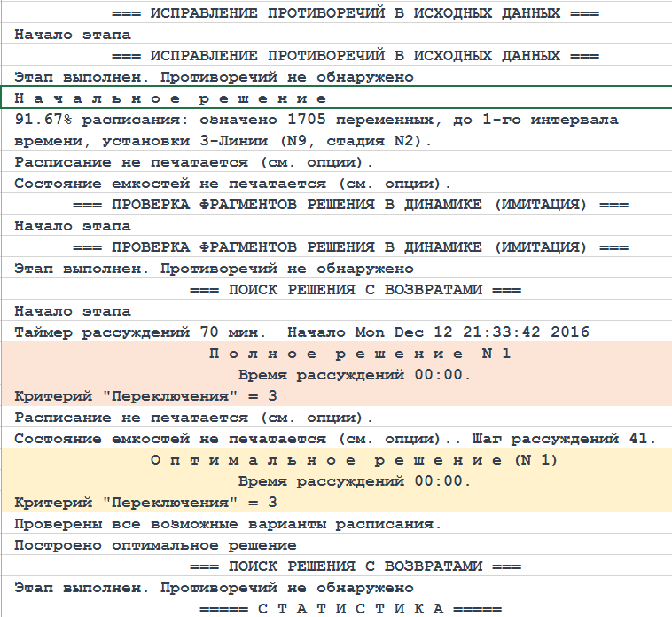Click the row starting with "91.67% расписания"
The image size is (672, 617).
316,120
